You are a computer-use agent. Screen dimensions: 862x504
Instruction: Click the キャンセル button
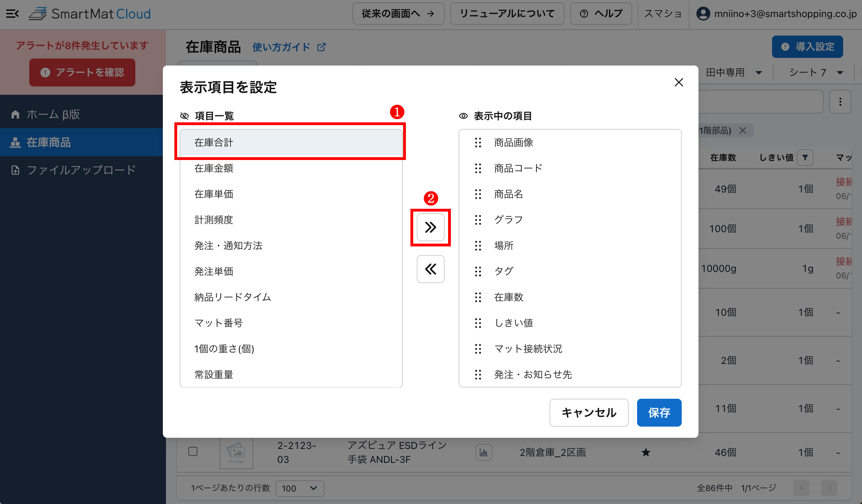tap(589, 413)
